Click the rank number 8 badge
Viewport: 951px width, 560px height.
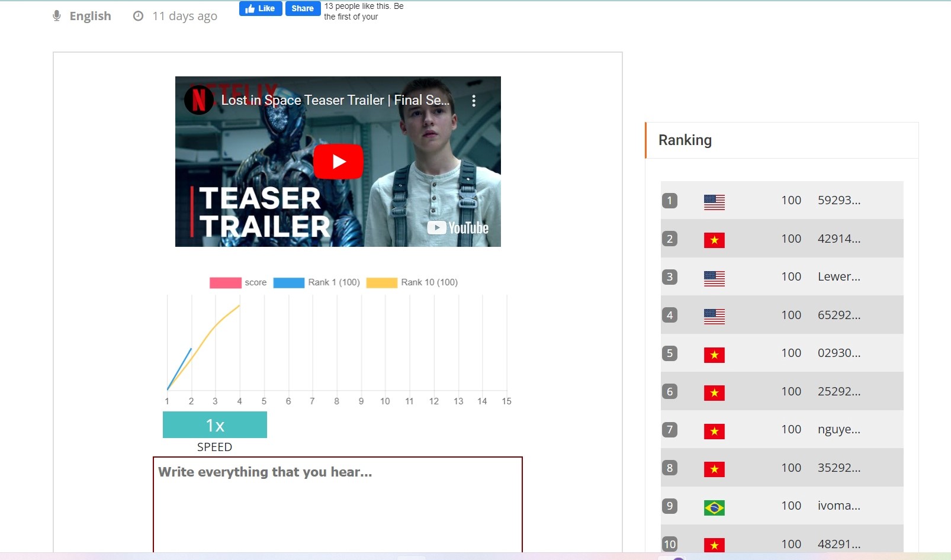pos(670,468)
